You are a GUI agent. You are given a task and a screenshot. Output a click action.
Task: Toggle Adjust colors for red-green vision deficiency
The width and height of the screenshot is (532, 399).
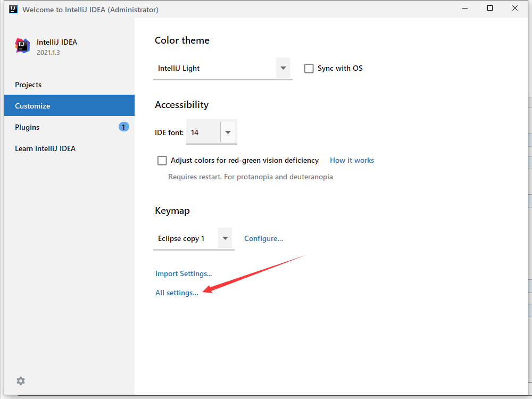[x=162, y=161]
